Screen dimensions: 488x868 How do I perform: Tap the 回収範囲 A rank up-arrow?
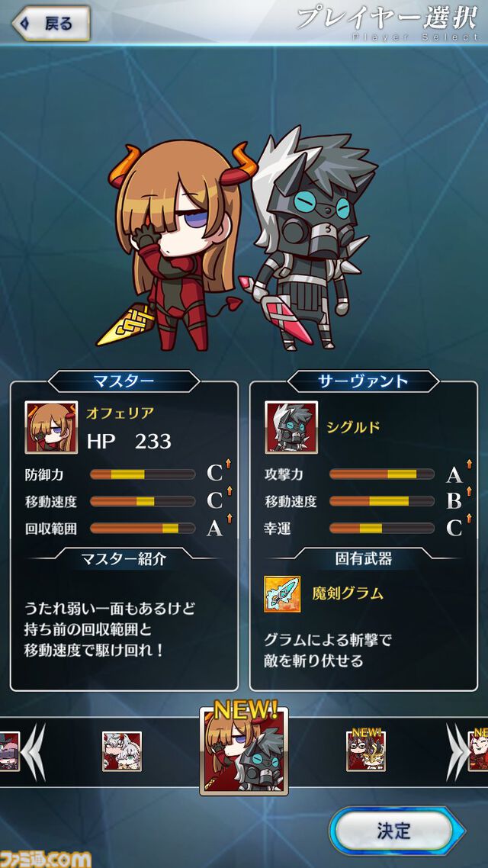click(x=229, y=518)
